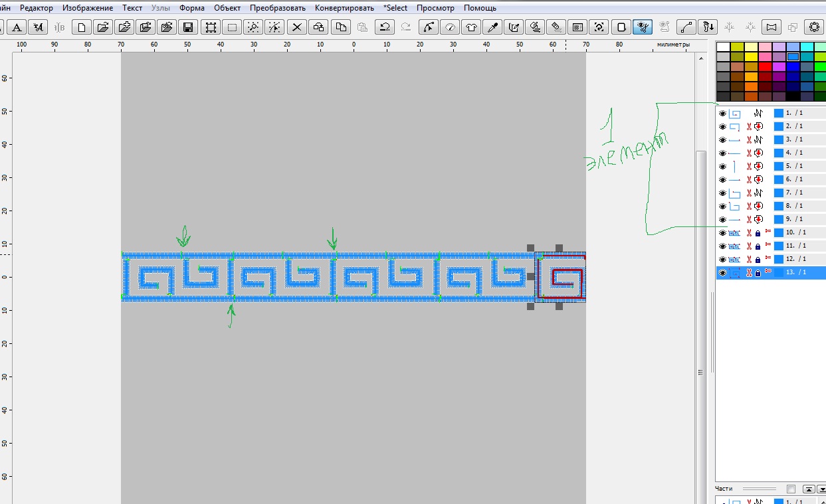Toggle visibility of object 6
The height and width of the screenshot is (504, 826).
click(722, 179)
